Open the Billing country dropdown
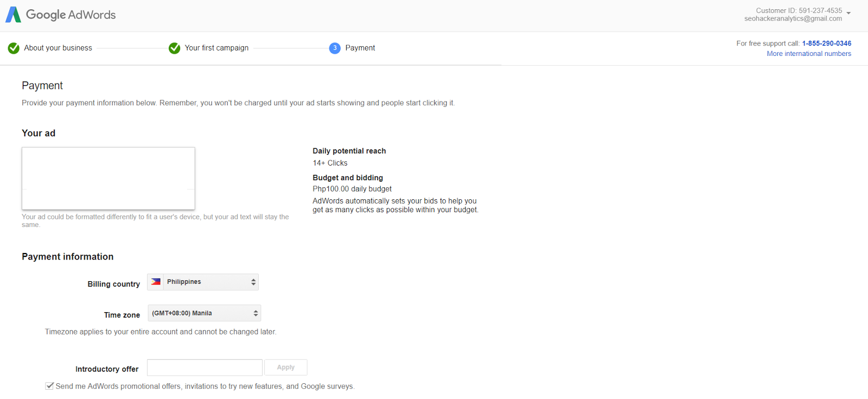The height and width of the screenshot is (399, 868). 203,282
